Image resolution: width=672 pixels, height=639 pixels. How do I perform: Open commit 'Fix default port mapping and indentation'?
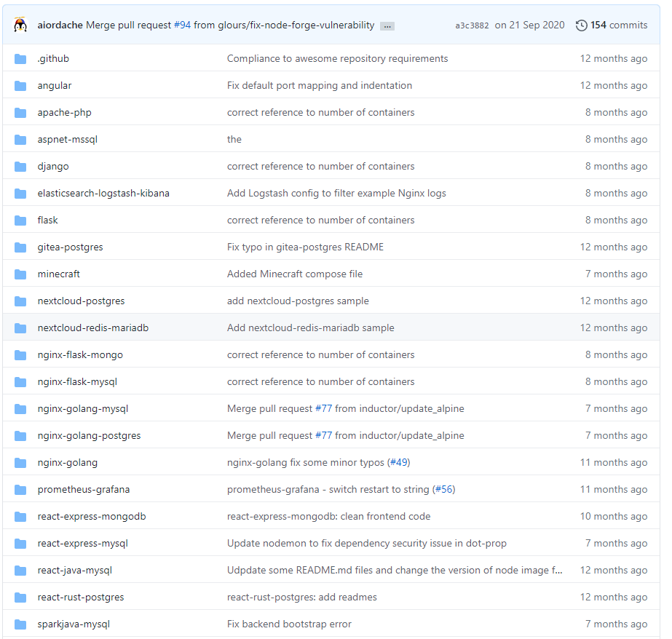pos(320,86)
